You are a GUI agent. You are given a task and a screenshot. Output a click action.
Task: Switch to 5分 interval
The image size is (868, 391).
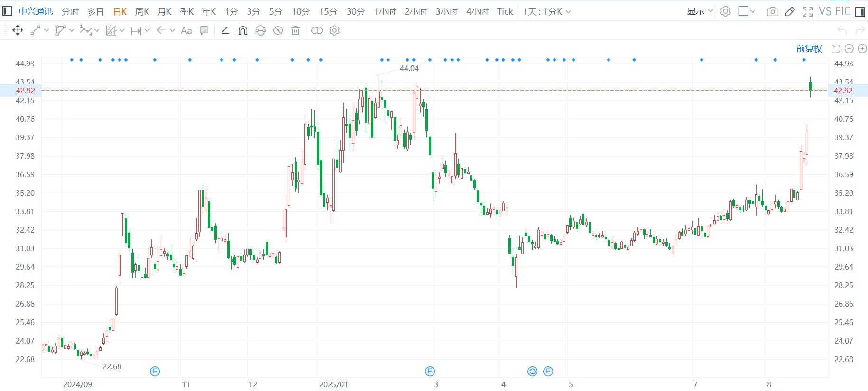click(276, 11)
